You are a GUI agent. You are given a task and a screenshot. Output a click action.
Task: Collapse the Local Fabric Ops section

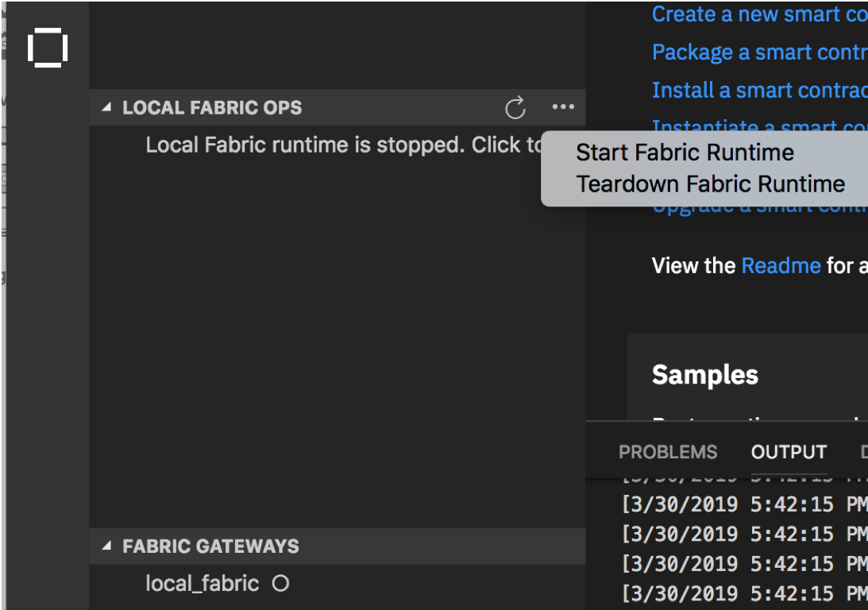coord(106,107)
